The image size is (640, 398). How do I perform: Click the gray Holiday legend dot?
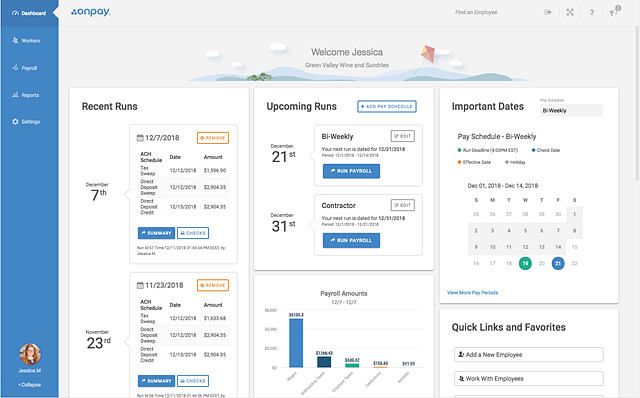click(x=507, y=162)
